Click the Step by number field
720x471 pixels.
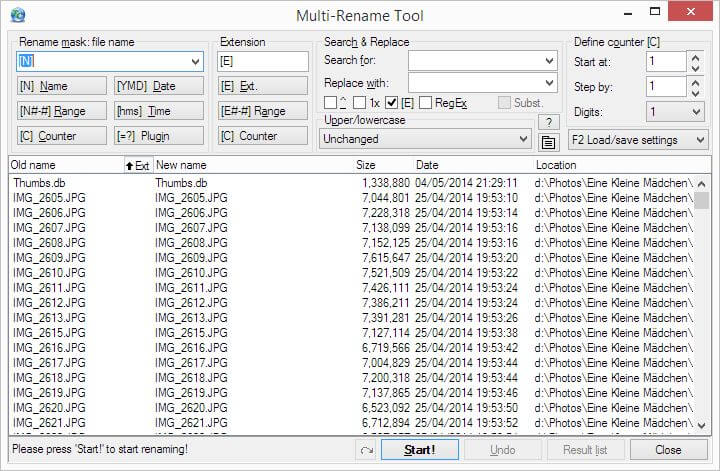tap(666, 86)
